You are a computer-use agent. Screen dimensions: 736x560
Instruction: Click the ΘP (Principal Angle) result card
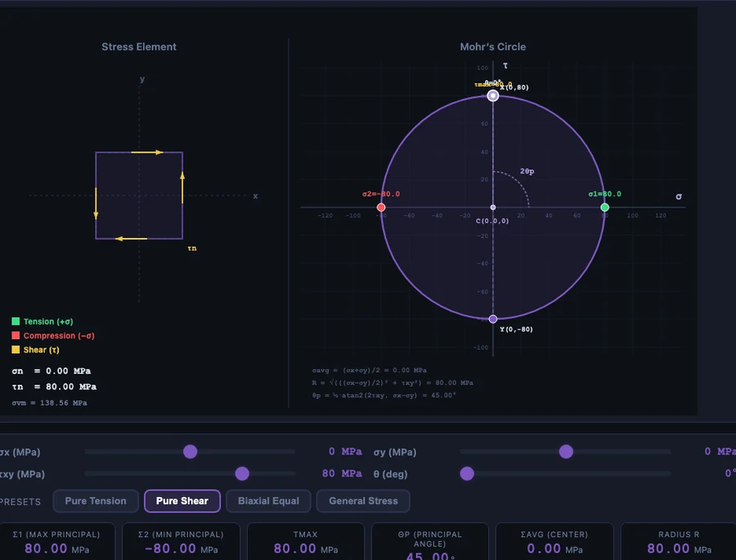[430, 541]
